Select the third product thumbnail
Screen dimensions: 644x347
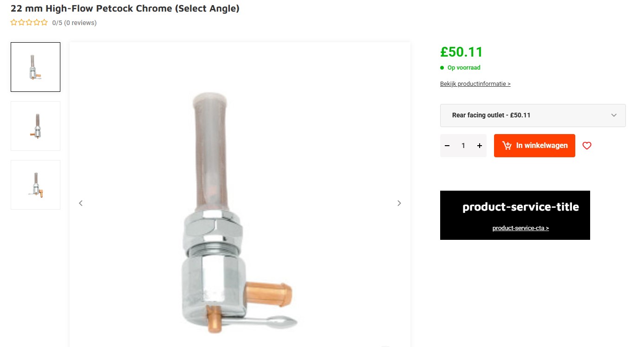pyautogui.click(x=35, y=185)
